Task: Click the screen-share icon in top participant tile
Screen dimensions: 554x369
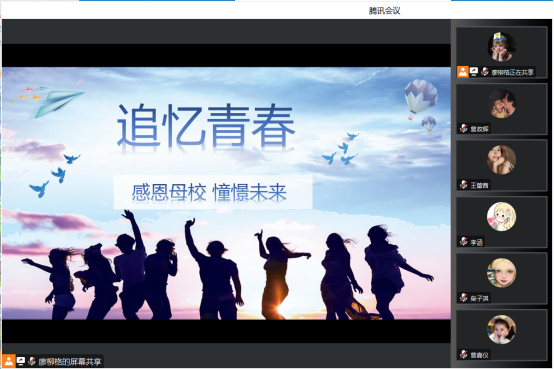Action: tap(474, 72)
